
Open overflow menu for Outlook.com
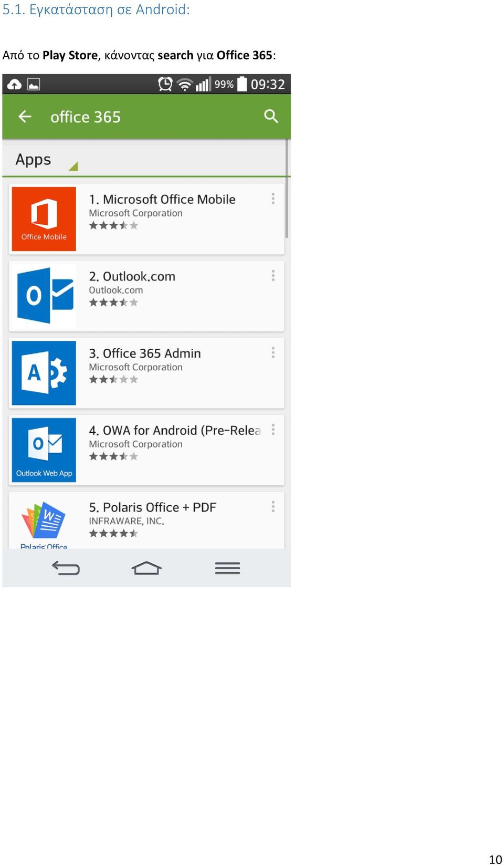273,276
